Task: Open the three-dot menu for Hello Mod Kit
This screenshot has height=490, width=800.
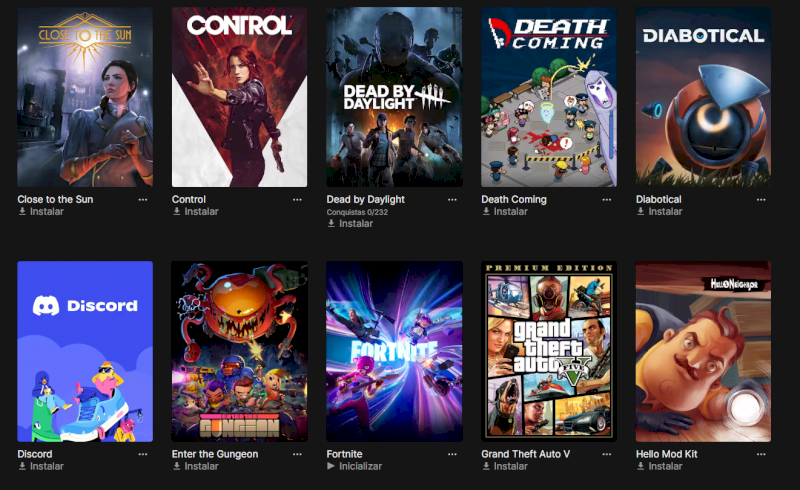Action: [x=761, y=454]
